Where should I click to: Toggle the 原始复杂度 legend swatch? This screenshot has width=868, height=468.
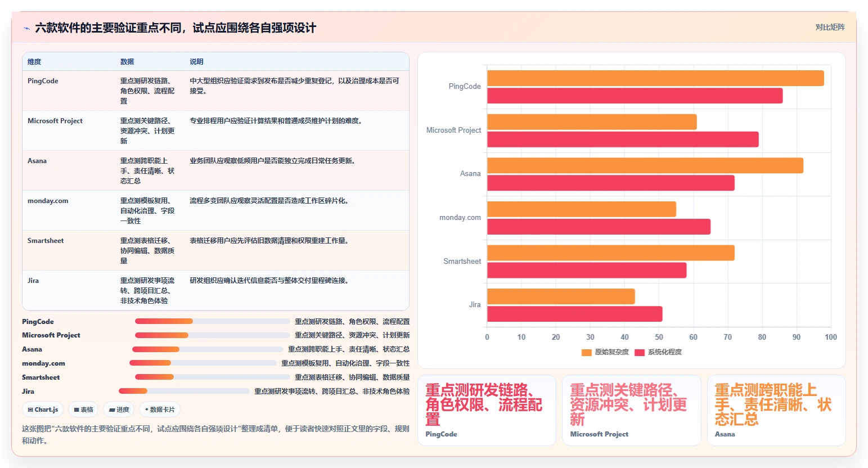586,352
